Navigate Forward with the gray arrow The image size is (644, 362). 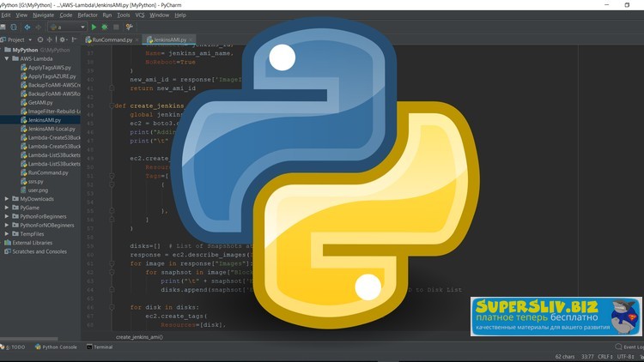coord(38,27)
